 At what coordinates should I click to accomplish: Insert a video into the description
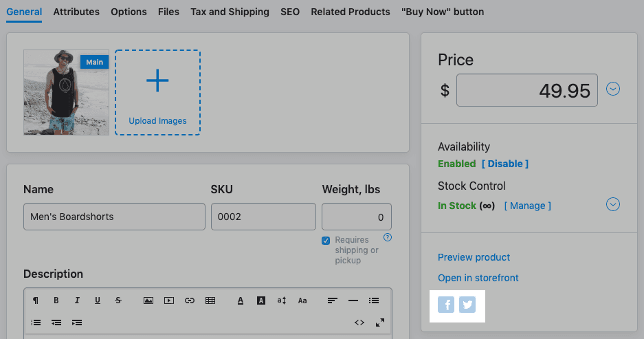(169, 300)
